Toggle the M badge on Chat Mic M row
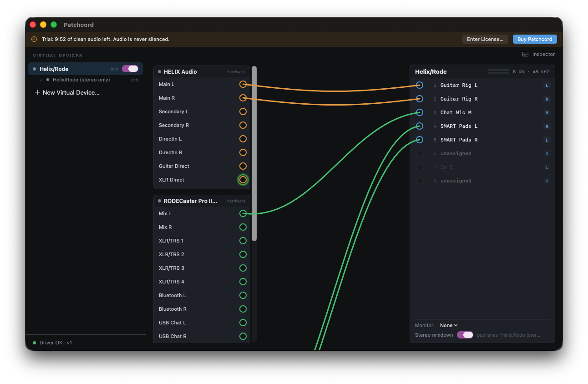The image size is (588, 384). point(547,113)
